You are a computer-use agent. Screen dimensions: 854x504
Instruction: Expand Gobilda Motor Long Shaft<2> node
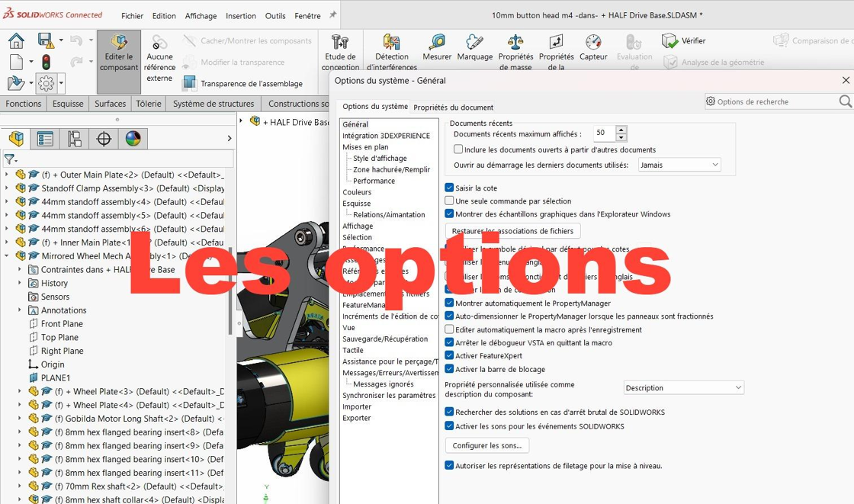point(20,419)
